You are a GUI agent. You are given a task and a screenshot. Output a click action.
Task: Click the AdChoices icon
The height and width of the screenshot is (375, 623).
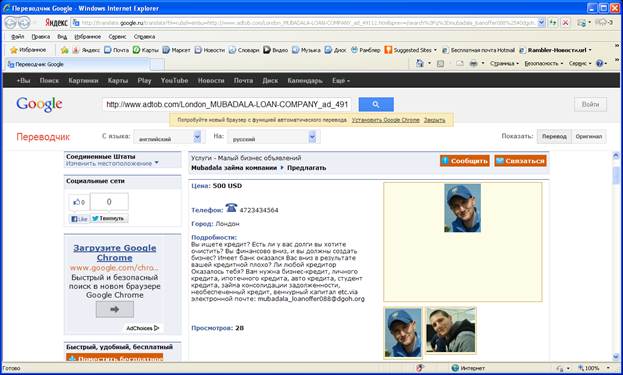pos(157,328)
